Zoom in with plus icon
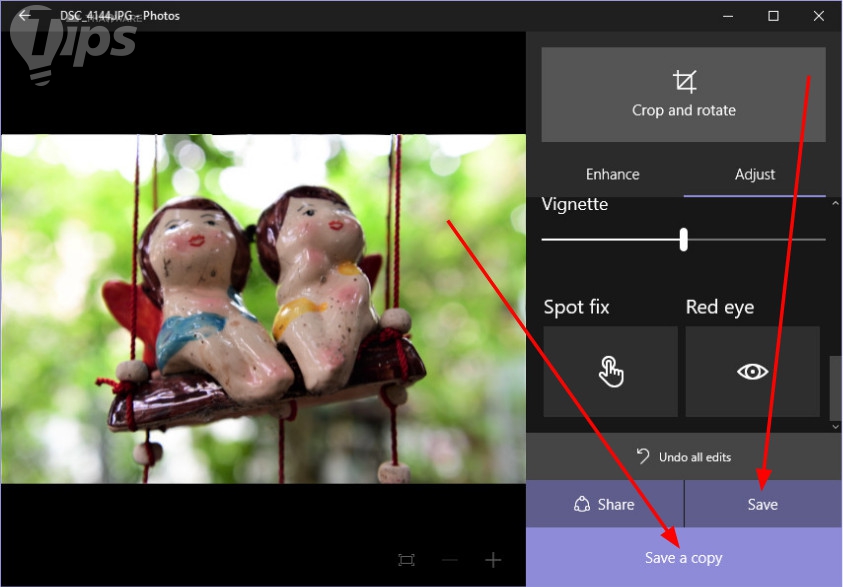843x587 pixels. 493,560
